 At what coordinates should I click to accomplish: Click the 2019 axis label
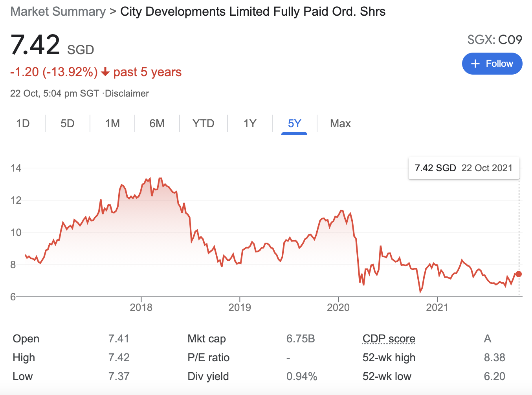240,307
